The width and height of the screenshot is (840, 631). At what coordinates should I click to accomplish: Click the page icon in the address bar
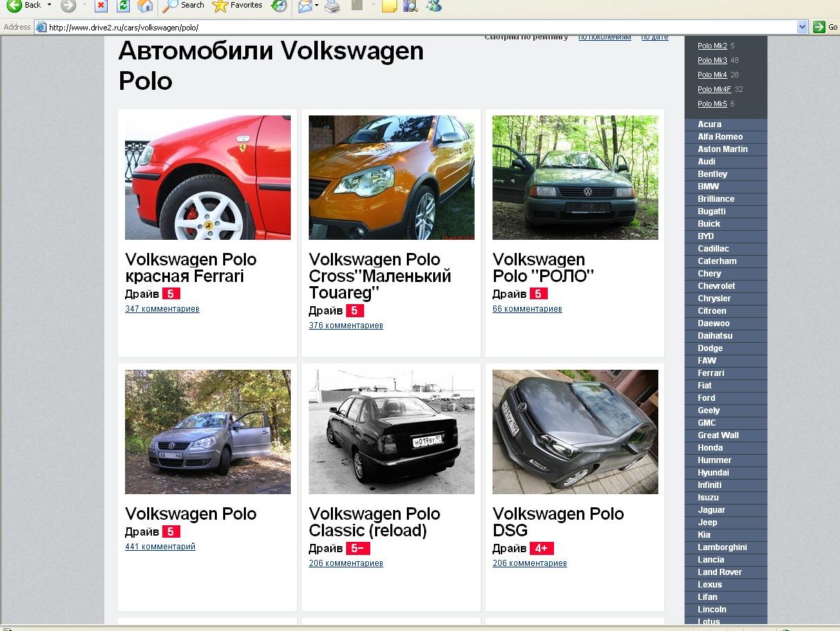coord(41,28)
